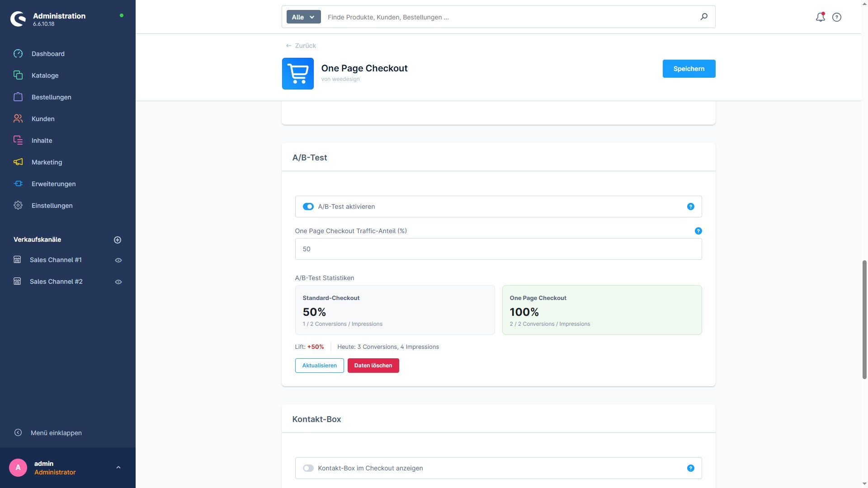Click the Kataloge sidebar icon

click(18, 75)
